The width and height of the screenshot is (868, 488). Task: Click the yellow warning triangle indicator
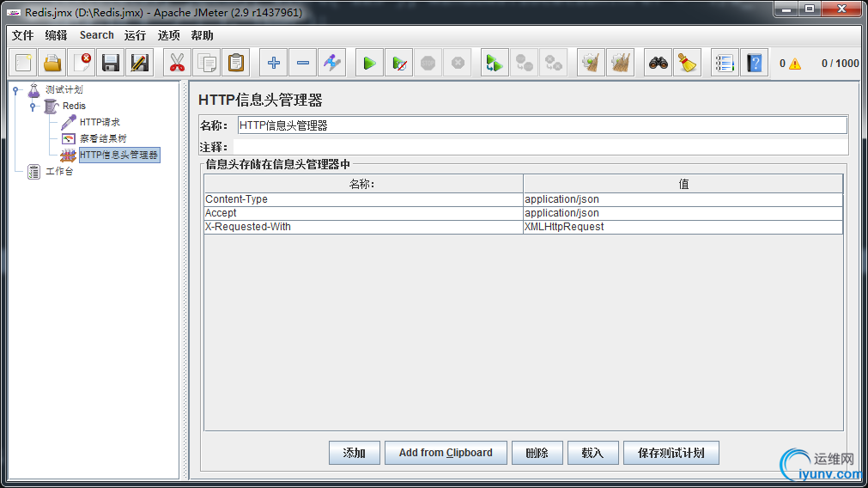(x=795, y=64)
